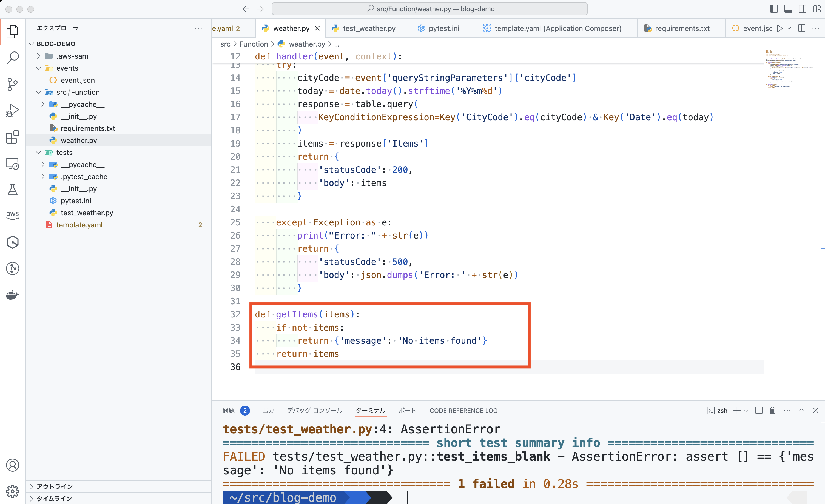Open the Docker whale icon
825x504 pixels.
pos(12,295)
